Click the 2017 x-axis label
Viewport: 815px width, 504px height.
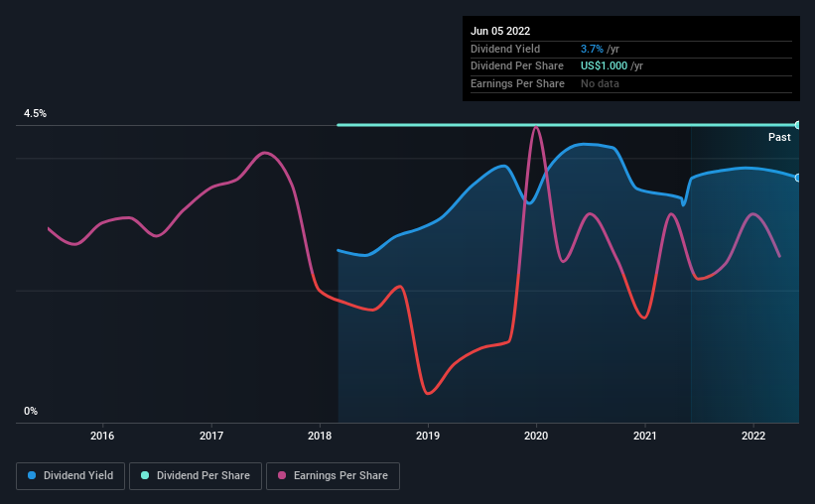211,436
